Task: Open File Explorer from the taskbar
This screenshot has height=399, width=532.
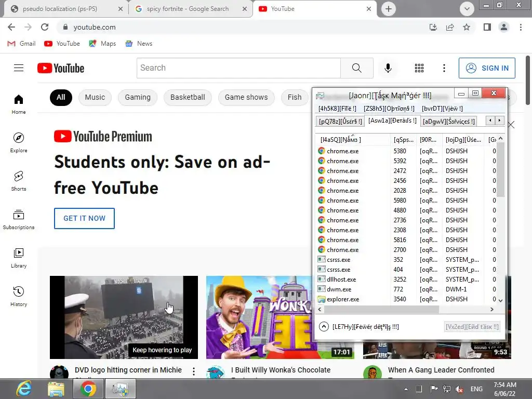Action: pos(56,389)
